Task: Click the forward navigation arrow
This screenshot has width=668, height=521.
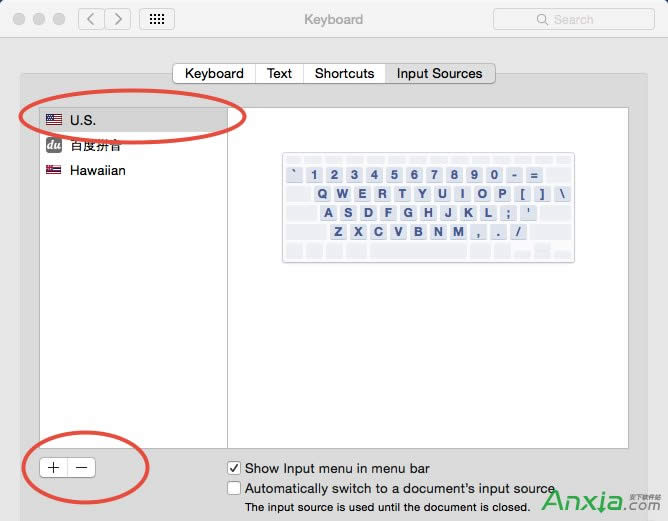Action: click(x=118, y=19)
